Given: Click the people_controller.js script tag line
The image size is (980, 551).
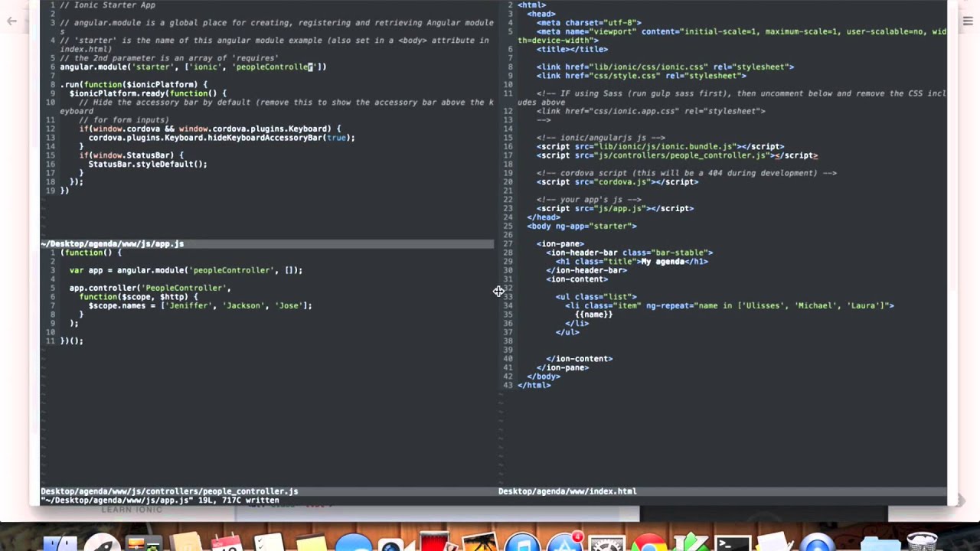Looking at the screenshot, I should pyautogui.click(x=677, y=155).
